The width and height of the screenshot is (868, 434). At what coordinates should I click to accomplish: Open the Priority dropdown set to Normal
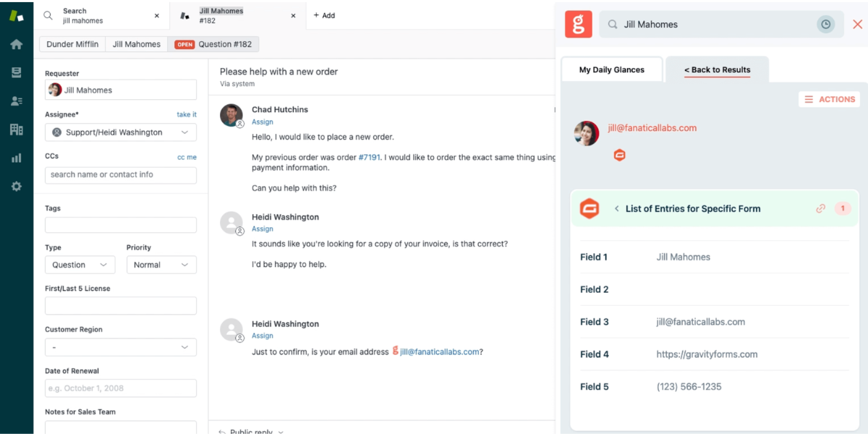161,265
